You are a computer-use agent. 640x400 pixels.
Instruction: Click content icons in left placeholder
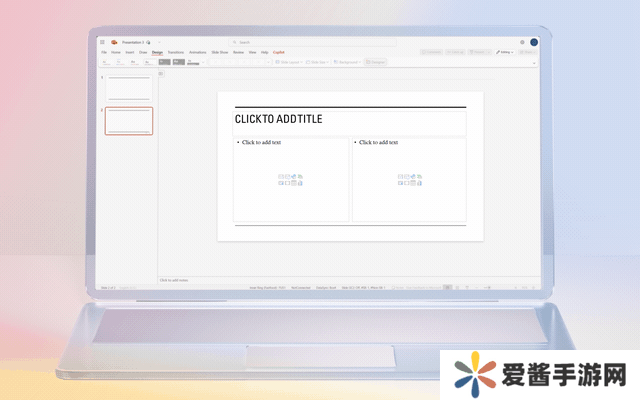click(x=292, y=180)
